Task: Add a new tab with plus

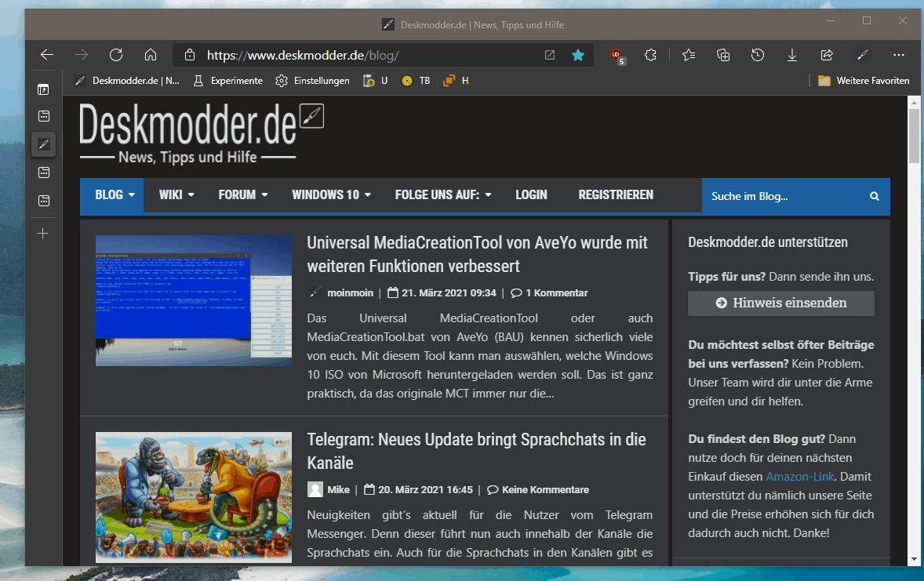Action: pyautogui.click(x=43, y=234)
